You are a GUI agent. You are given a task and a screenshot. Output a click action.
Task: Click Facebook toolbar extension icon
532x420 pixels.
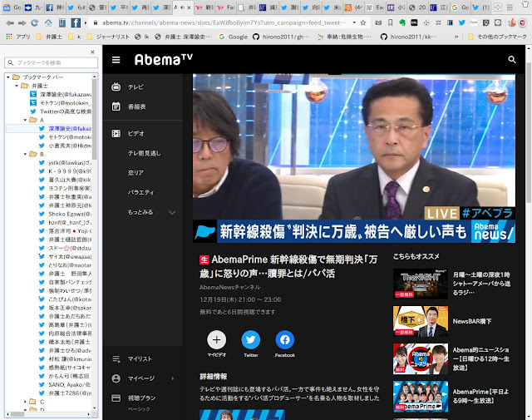[76, 22]
